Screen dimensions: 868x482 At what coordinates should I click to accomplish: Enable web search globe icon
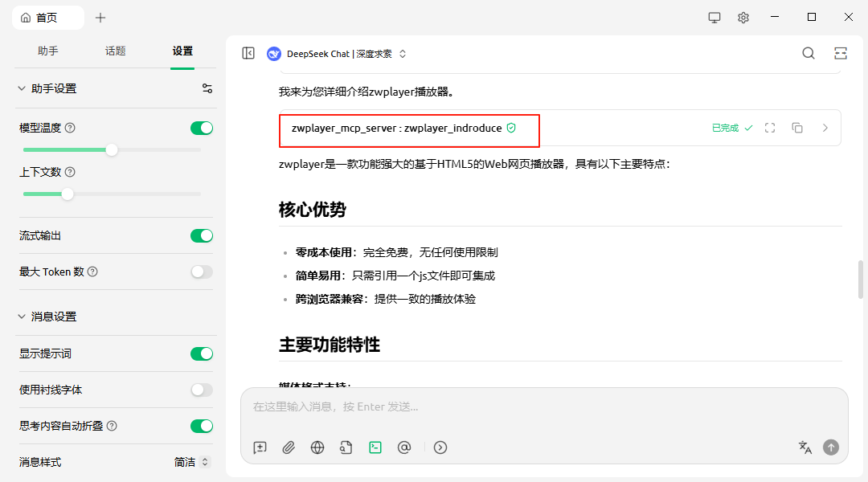pos(317,447)
